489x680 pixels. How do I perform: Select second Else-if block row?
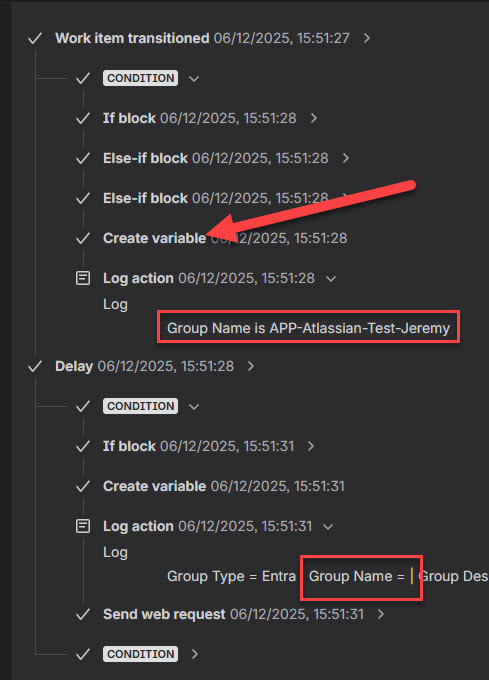pos(216,198)
